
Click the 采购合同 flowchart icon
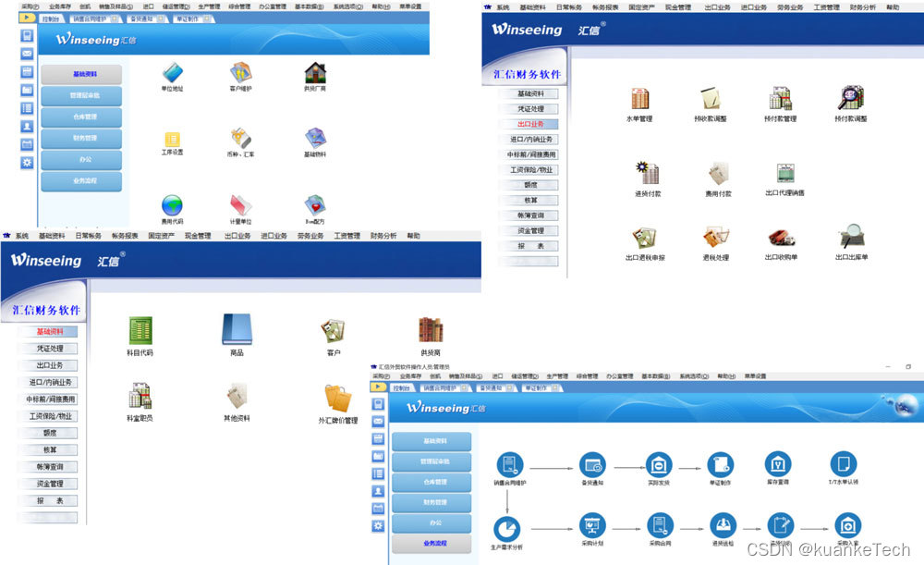coord(660,525)
